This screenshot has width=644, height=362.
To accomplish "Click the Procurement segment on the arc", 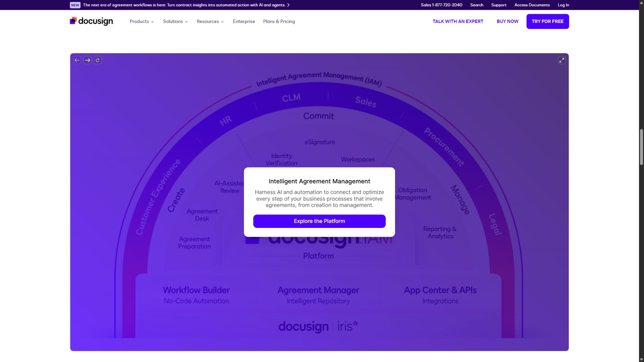I will point(444,147).
